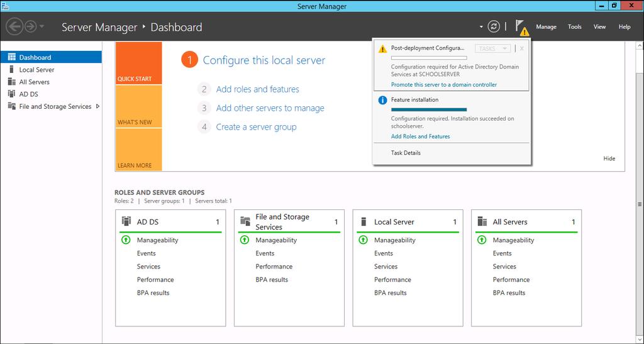This screenshot has width=644, height=344.
Task: Refresh the Server Manager dashboard
Action: 494,26
